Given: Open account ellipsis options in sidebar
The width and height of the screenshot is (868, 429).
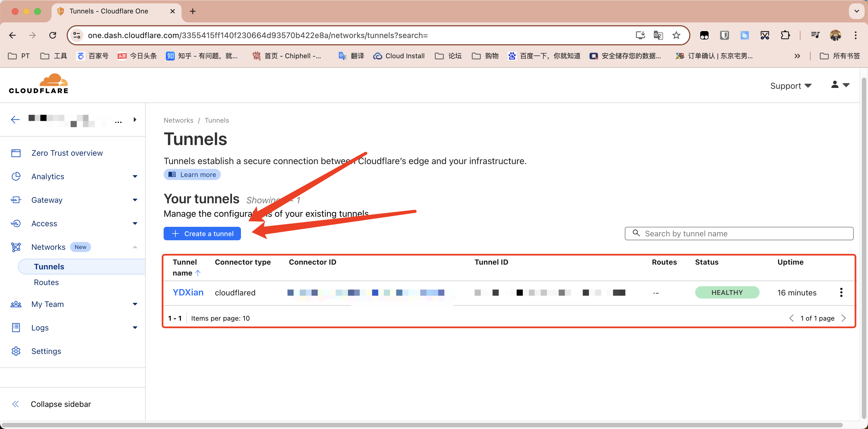Looking at the screenshot, I should point(118,122).
